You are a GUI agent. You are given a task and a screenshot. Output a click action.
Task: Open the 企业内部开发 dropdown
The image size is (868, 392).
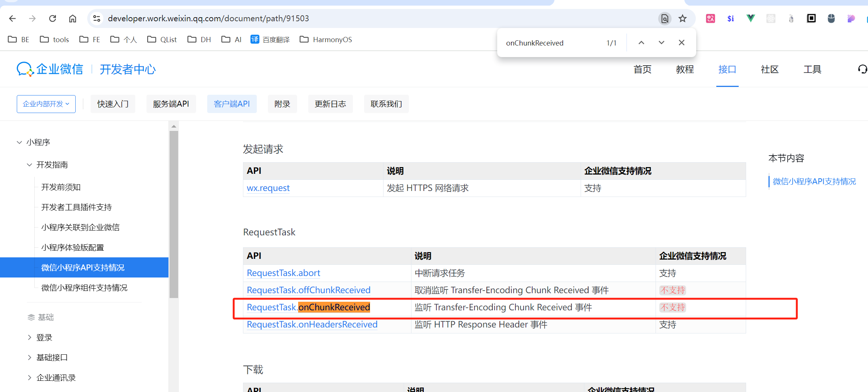46,104
